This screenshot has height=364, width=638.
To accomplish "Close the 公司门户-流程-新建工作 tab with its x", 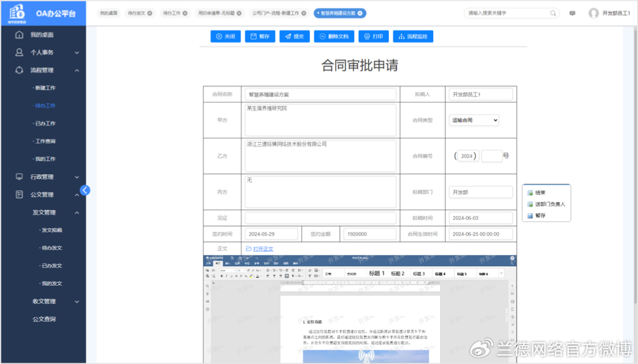I will tap(303, 13).
